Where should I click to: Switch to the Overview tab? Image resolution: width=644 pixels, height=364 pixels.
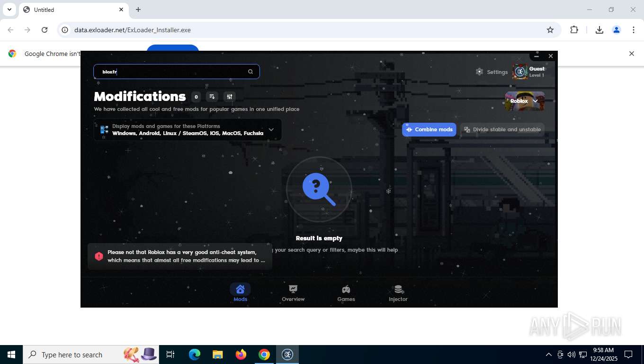[293, 293]
